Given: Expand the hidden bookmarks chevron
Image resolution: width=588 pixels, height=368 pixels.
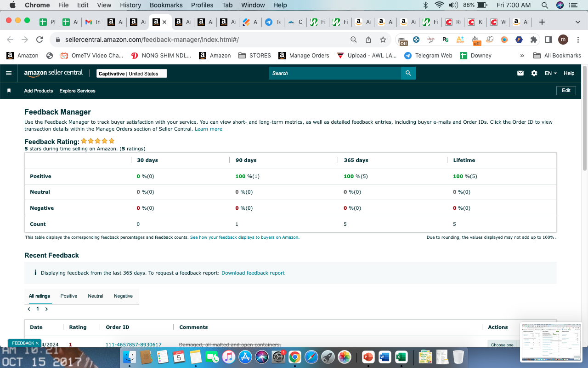Looking at the screenshot, I should point(522,55).
